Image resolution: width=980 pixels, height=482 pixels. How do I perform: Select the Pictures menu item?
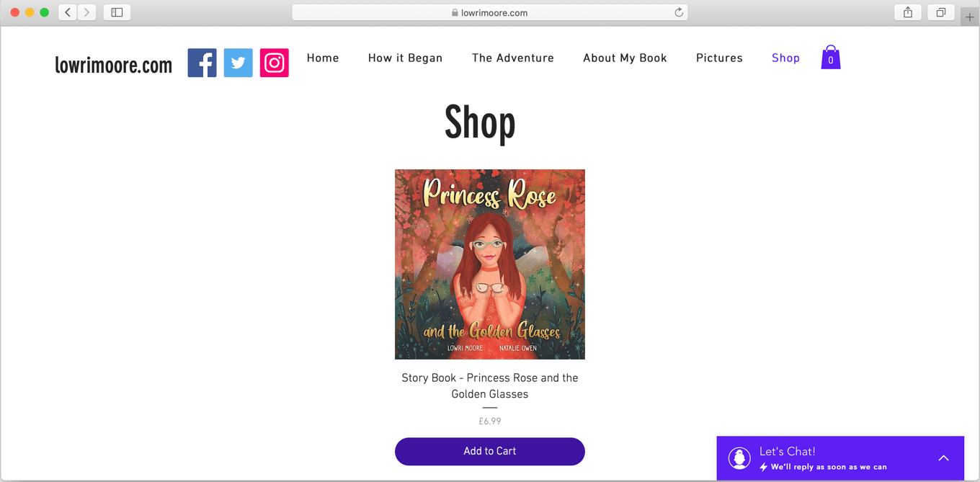719,58
